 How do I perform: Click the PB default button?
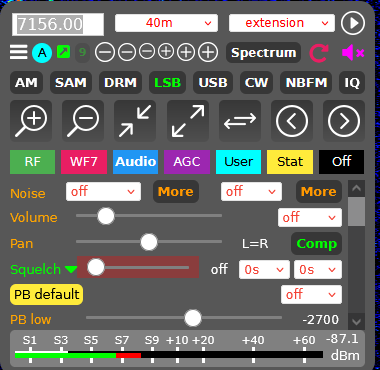tap(46, 294)
